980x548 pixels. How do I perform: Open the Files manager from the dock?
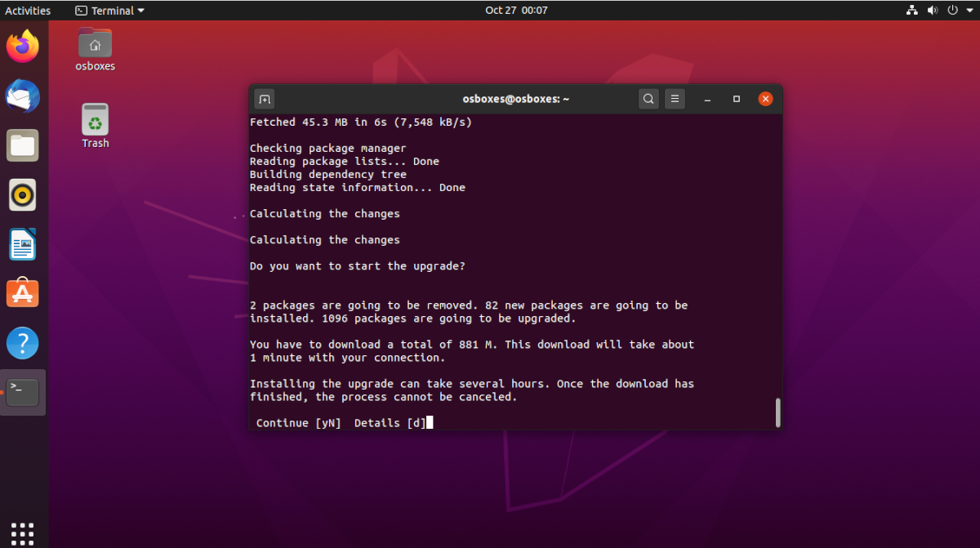pos(23,145)
